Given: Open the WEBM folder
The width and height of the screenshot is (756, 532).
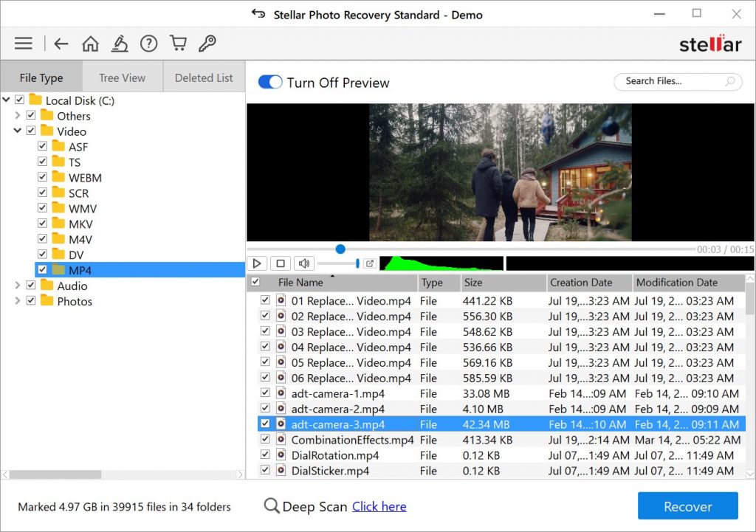Looking at the screenshot, I should (x=85, y=178).
